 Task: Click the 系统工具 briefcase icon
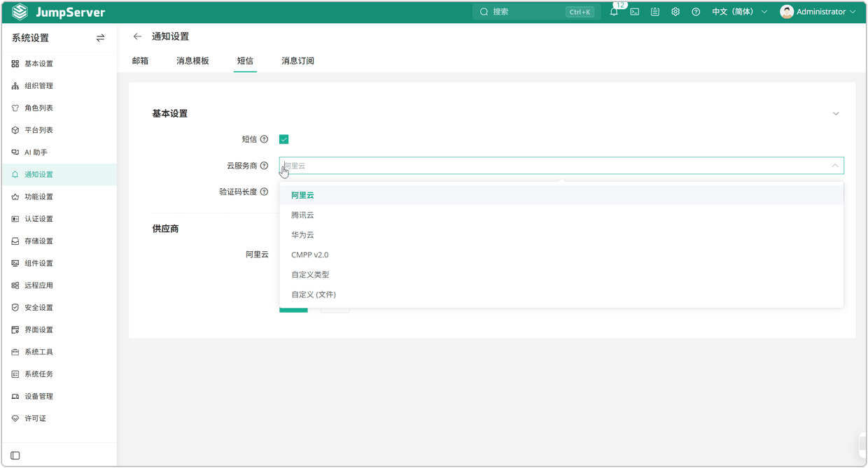15,352
